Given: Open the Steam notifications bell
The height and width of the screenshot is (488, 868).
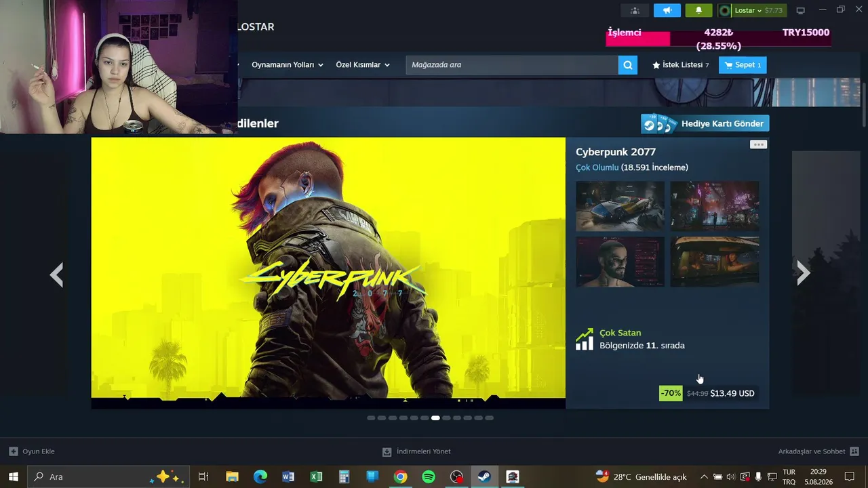Looking at the screenshot, I should [698, 10].
